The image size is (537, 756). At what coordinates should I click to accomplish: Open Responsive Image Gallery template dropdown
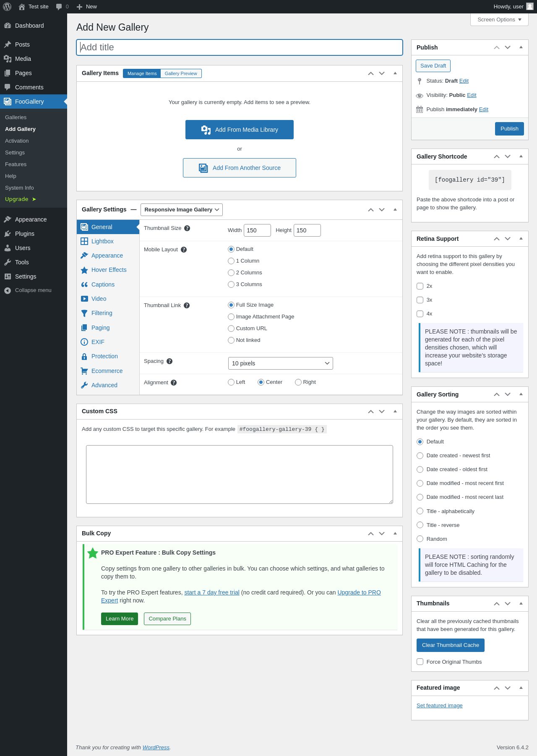tap(182, 210)
